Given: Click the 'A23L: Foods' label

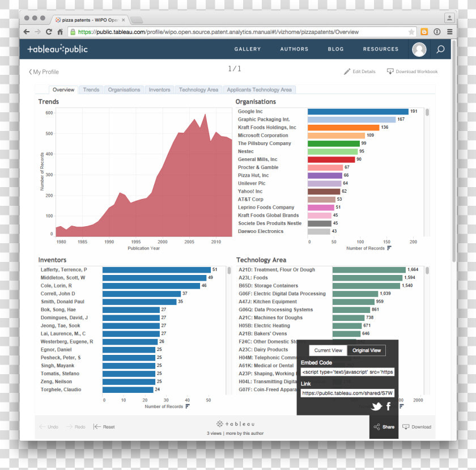Looking at the screenshot, I should tap(253, 278).
